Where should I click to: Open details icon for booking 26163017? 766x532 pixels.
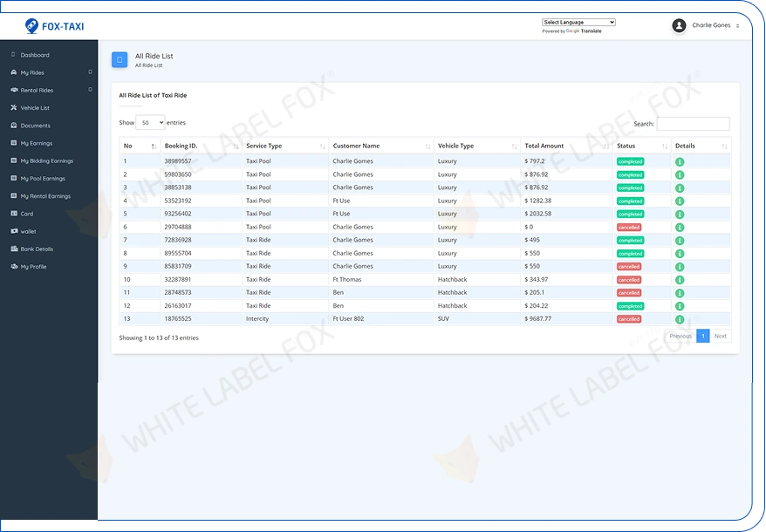point(680,306)
